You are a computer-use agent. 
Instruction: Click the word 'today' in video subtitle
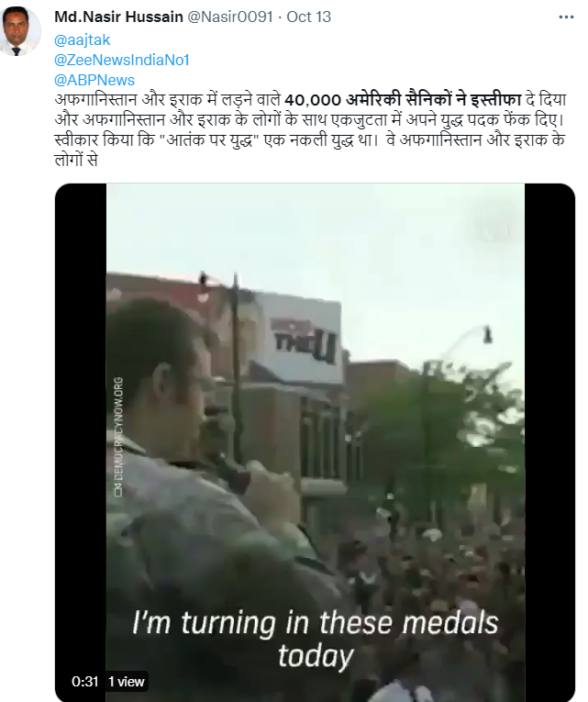click(x=315, y=656)
